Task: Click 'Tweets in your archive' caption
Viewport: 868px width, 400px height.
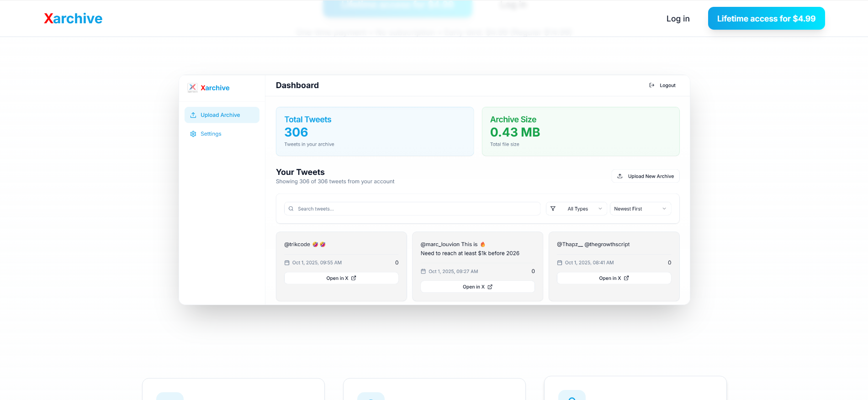Action: pos(309,144)
